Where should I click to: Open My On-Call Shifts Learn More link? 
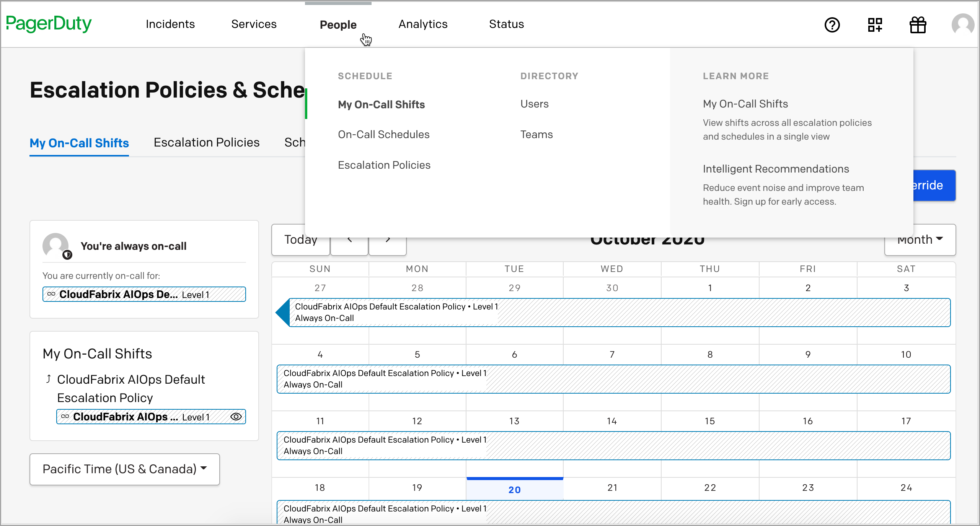pos(745,104)
